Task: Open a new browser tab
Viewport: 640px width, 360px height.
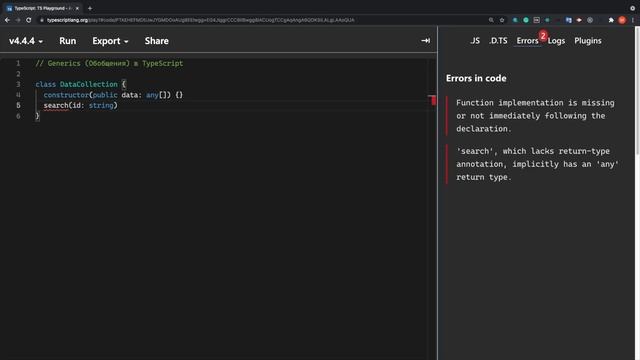Action: (90, 8)
